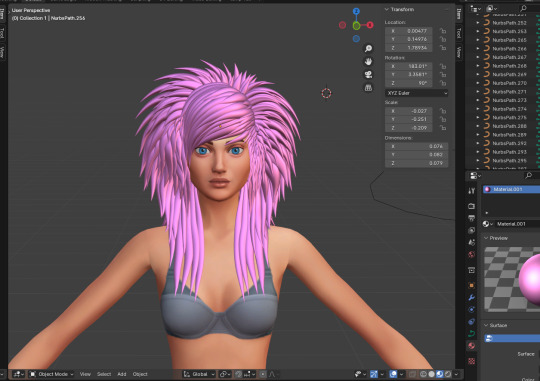Click the green Y axis on navigation gizmo
Screen dimensions: 540x381
pos(356,25)
